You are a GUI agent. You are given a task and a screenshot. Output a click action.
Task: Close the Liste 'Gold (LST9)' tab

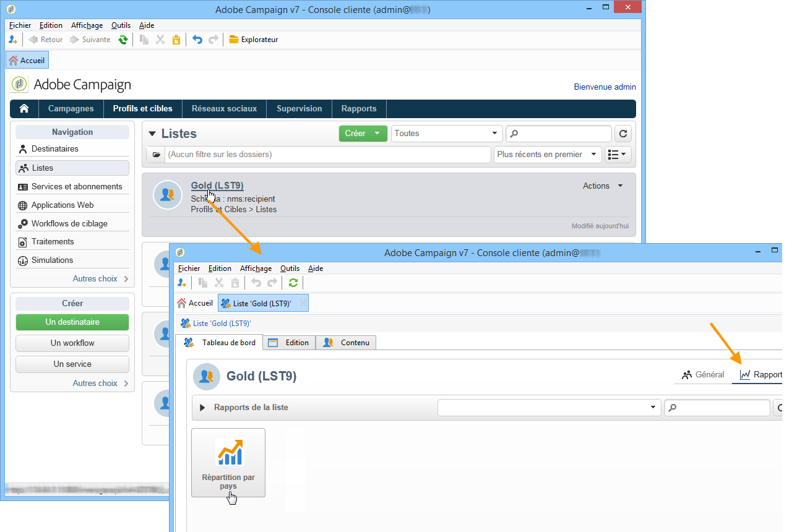303,303
